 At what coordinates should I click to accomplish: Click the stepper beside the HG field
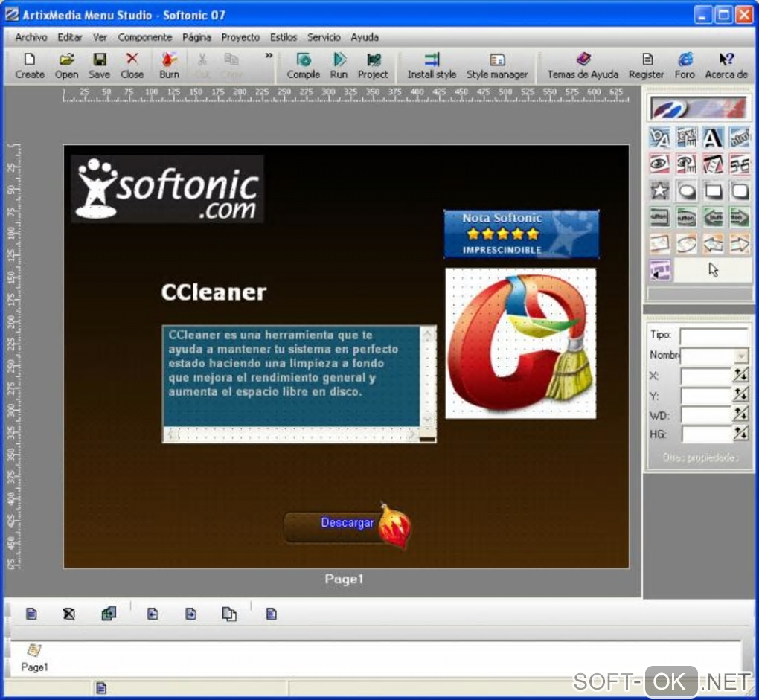pyautogui.click(x=740, y=434)
